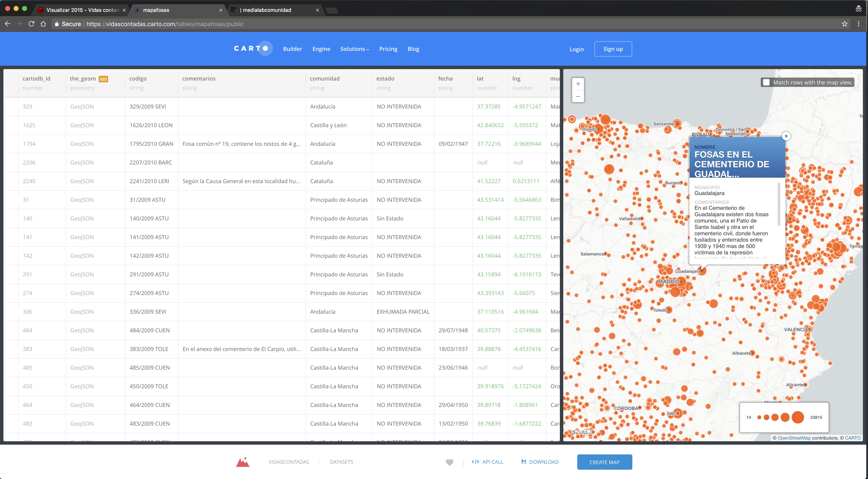Toggle Match rows with the map view
Image resolution: width=868 pixels, height=479 pixels.
click(x=766, y=82)
